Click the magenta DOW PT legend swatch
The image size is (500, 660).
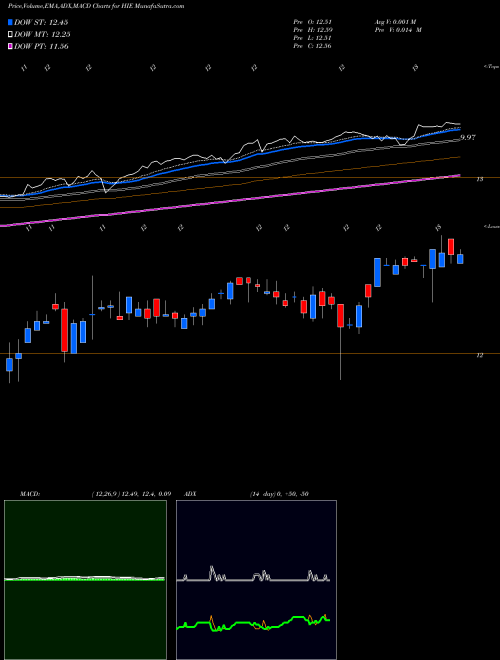[11, 46]
